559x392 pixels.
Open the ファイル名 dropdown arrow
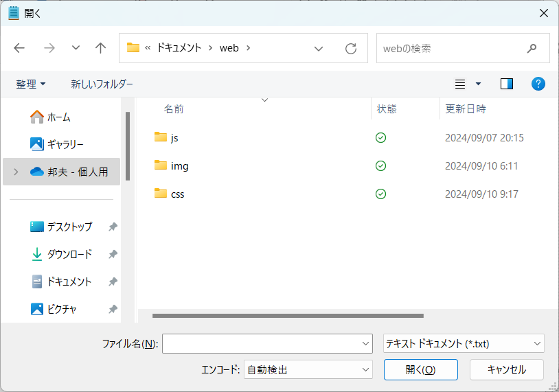pos(365,343)
